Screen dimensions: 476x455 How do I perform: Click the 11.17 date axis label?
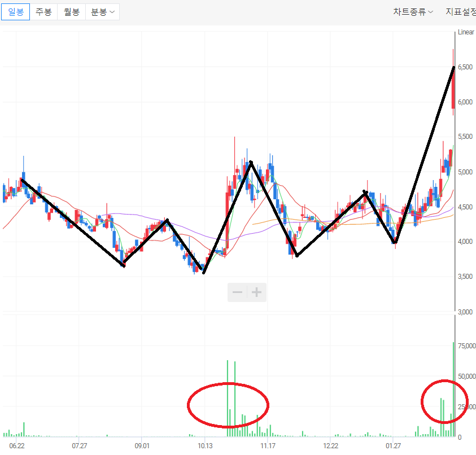[x=268, y=446]
